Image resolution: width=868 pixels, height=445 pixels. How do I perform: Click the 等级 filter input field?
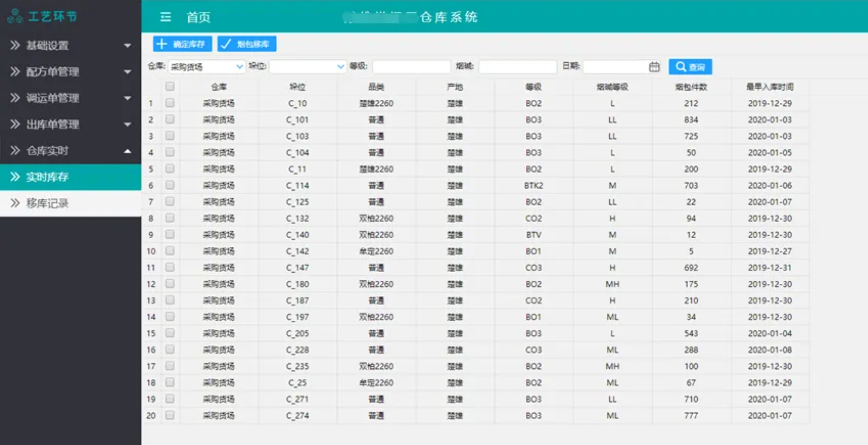(x=411, y=67)
